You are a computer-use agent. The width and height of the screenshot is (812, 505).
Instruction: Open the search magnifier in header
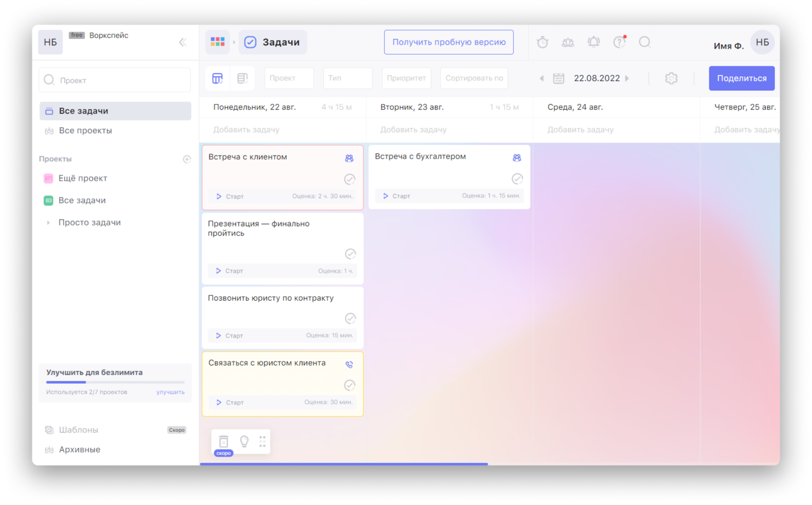coord(645,42)
